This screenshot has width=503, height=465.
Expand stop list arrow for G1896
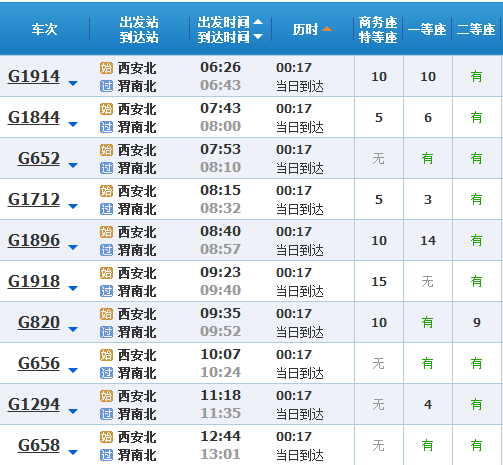73,247
